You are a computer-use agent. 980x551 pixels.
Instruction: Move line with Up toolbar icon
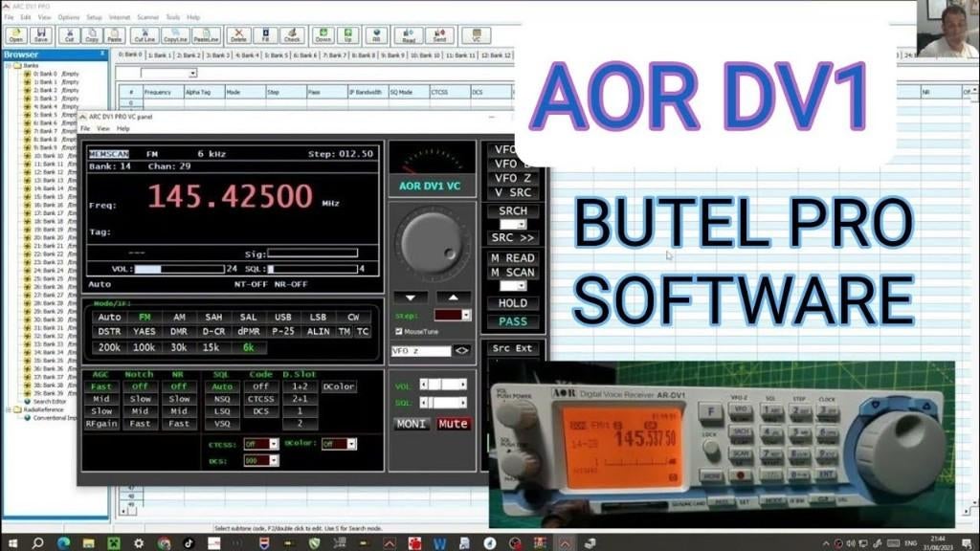pos(348,35)
